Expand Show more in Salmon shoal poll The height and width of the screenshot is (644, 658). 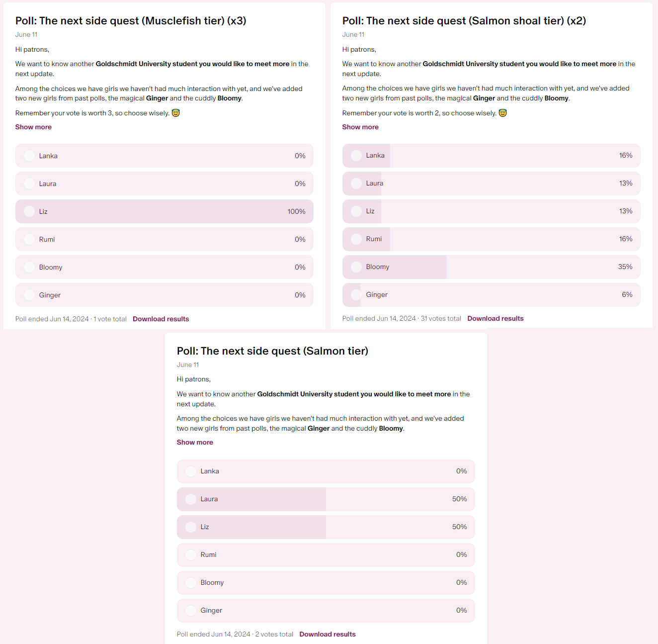pos(360,127)
